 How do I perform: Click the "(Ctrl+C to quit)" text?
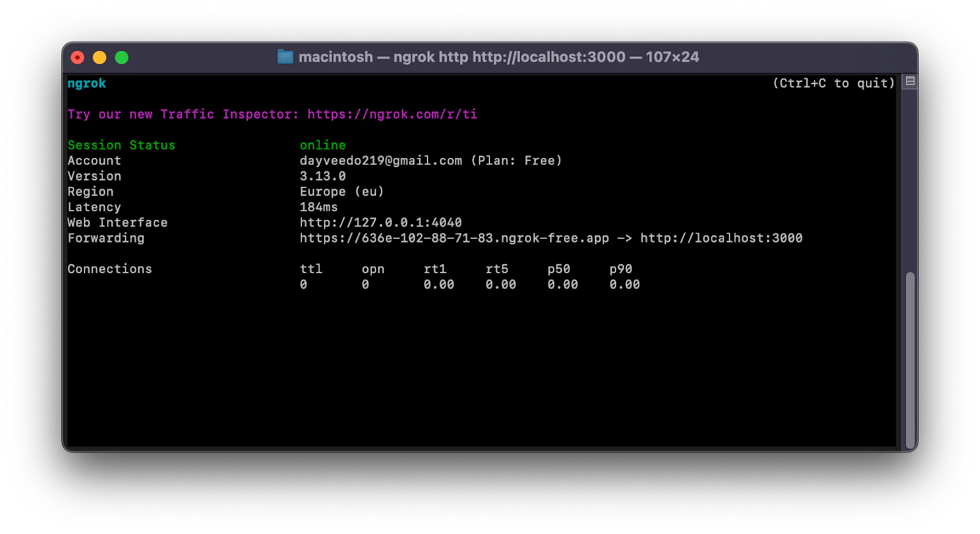point(834,83)
